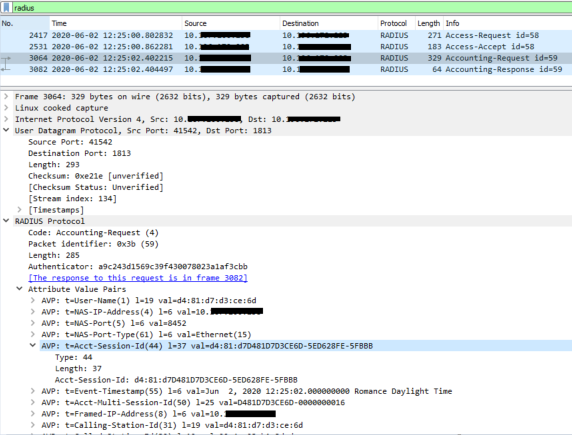Expand the User-Name AVP entry
The height and width of the screenshot is (435, 572).
pos(33,300)
